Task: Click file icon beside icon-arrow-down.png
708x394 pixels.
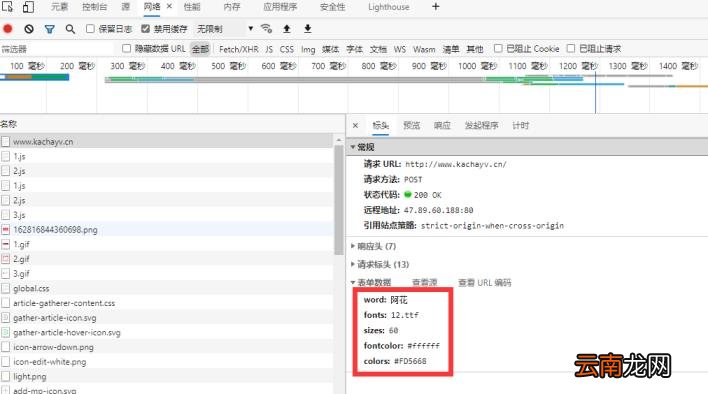Action: click(5, 347)
